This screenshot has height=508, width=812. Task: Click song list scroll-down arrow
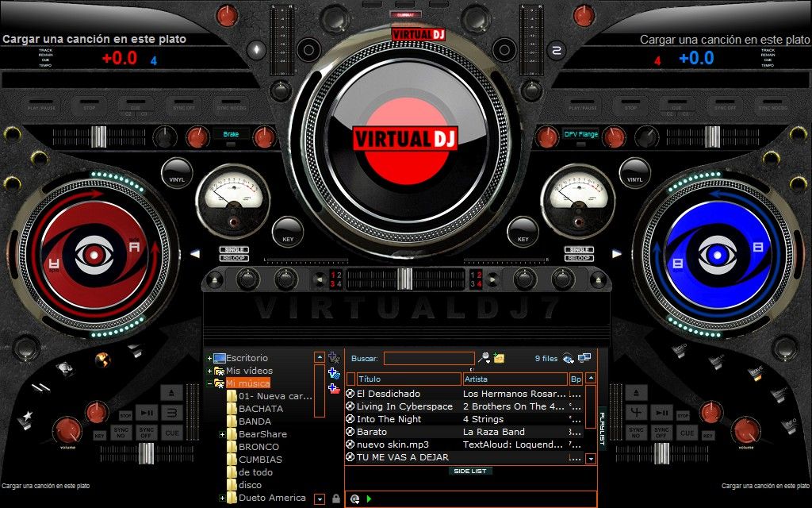click(590, 458)
